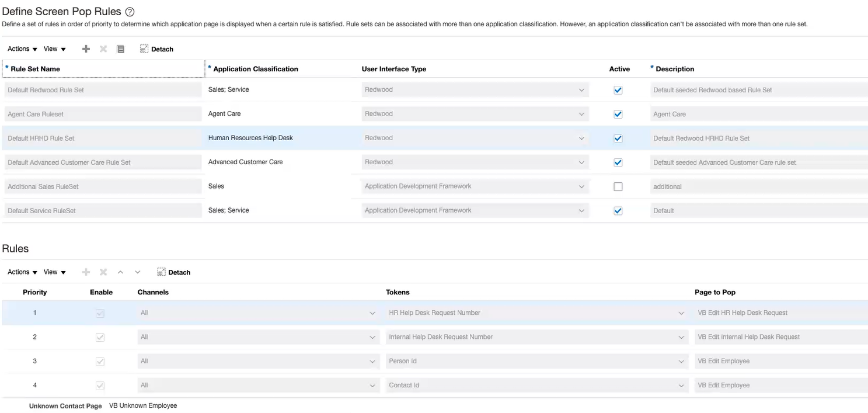
Task: Click the help icon beside Define Screen Pop Rules
Action: [x=130, y=12]
